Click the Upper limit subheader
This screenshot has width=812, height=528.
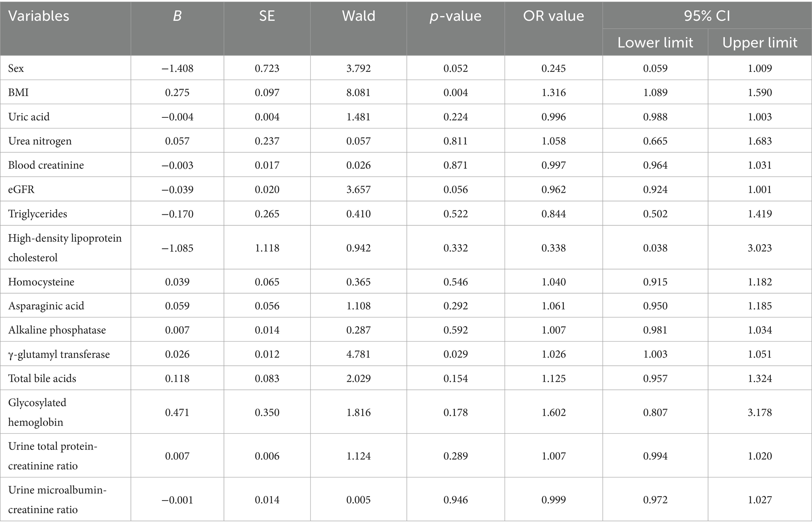coord(760,42)
